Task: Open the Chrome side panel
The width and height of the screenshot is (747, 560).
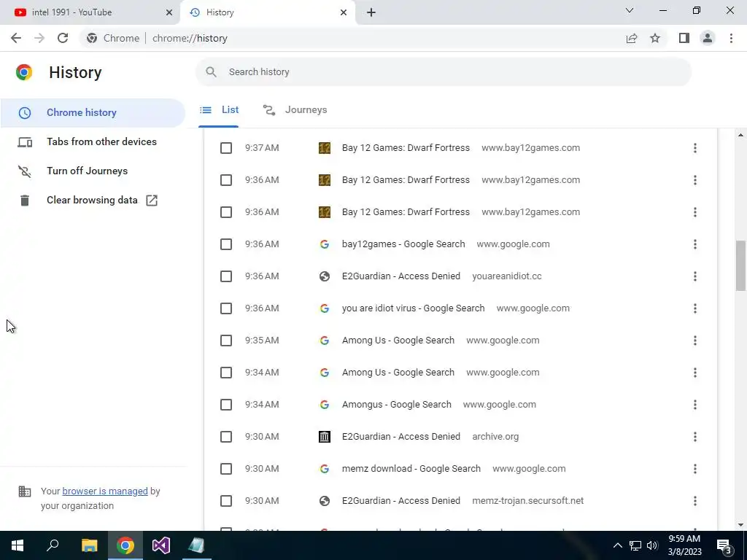Action: click(x=684, y=38)
